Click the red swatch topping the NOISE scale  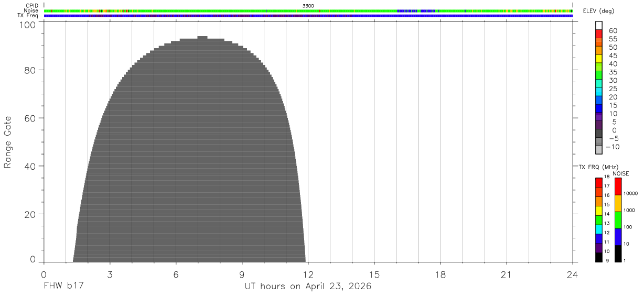[x=618, y=186]
